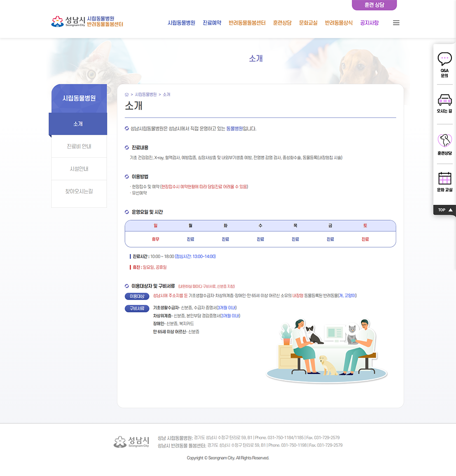The image size is (456, 476).
Task: Open the hamburger menu icon
Action: coord(396,23)
